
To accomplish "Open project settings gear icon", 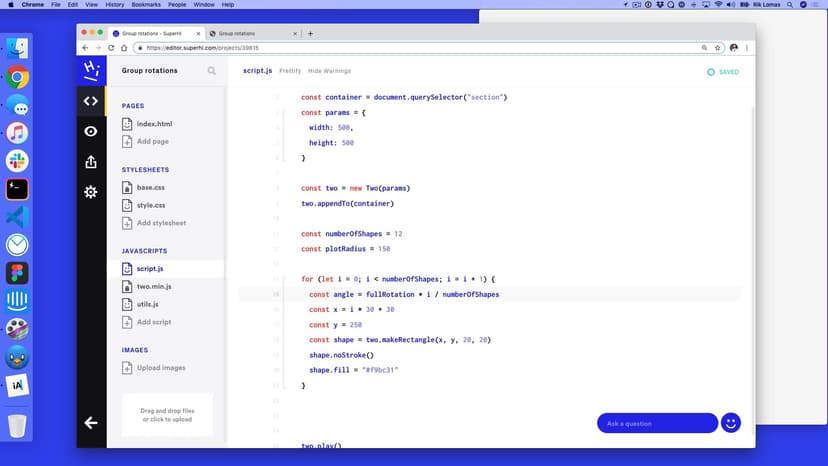I will click(91, 191).
